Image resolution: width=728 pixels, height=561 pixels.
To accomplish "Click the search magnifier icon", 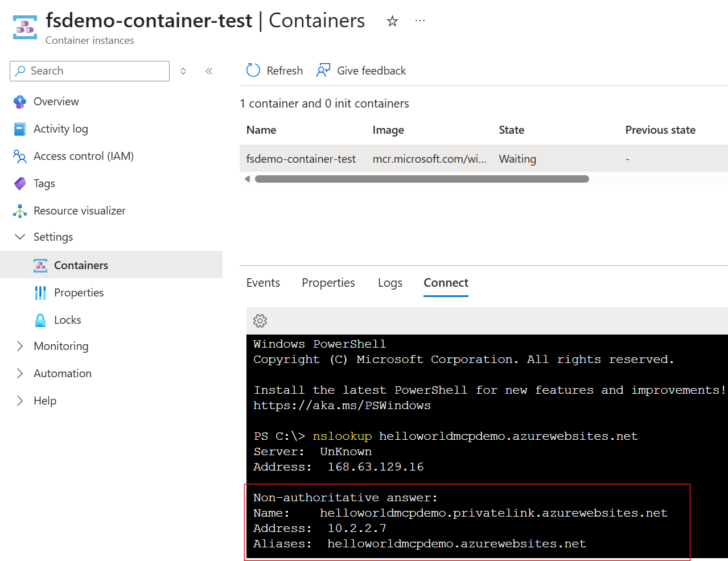I will pos(20,71).
